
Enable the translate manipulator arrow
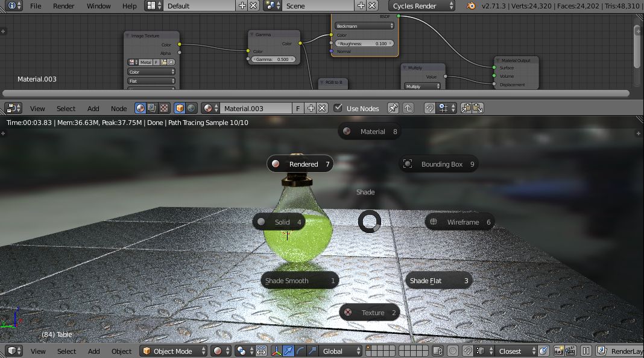click(289, 351)
